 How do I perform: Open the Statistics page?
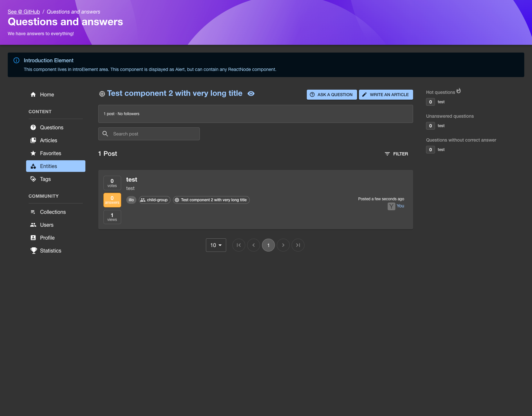pyautogui.click(x=55, y=251)
